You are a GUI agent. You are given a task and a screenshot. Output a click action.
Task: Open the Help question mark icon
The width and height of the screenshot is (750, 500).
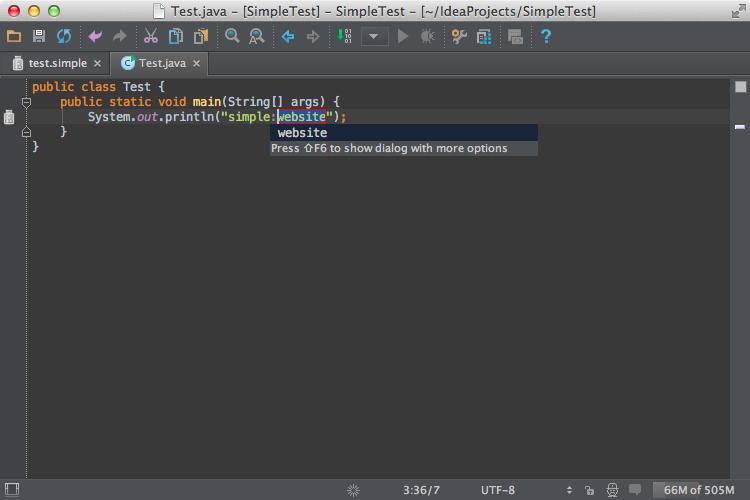(x=546, y=36)
